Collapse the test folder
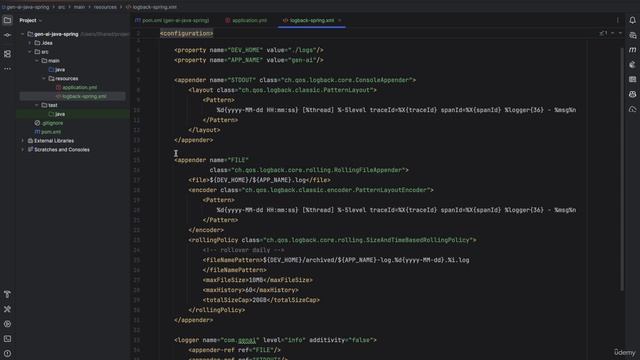Image resolution: width=640 pixels, height=360 pixels. [x=37, y=105]
